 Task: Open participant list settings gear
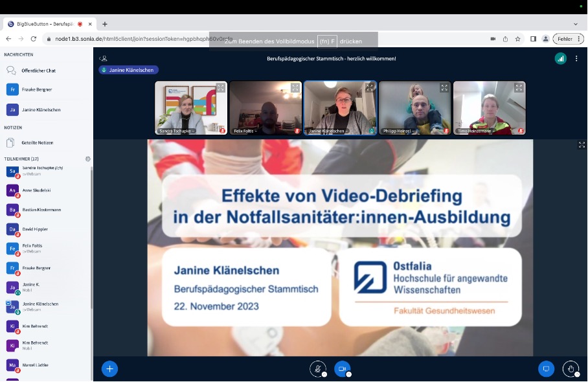[88, 159]
